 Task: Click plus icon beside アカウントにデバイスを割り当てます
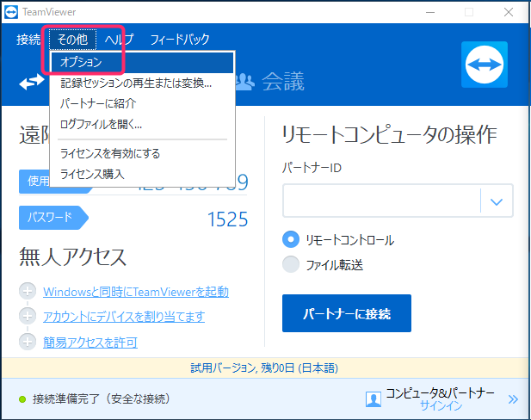28,316
